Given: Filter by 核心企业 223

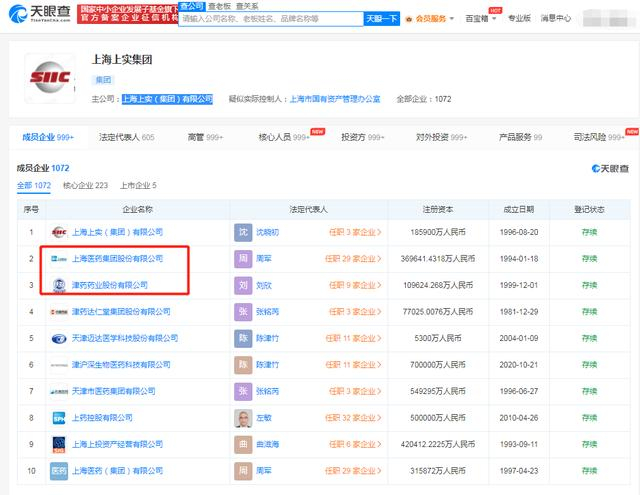Looking at the screenshot, I should (x=85, y=186).
